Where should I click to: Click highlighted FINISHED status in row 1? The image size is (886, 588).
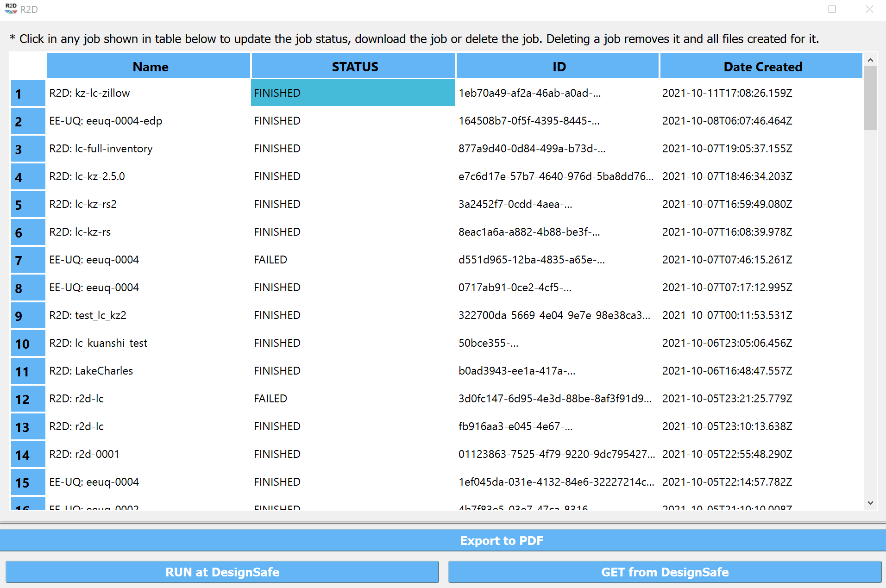tap(352, 93)
